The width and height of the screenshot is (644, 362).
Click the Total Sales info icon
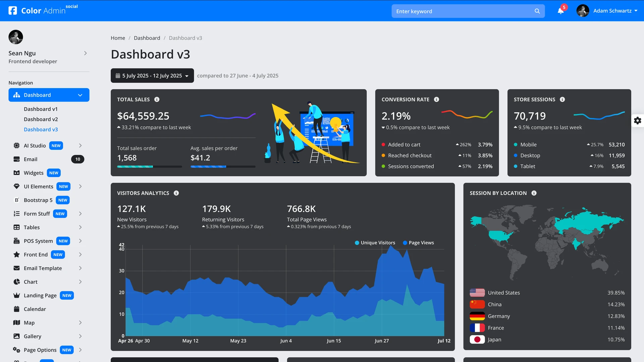[x=157, y=100]
